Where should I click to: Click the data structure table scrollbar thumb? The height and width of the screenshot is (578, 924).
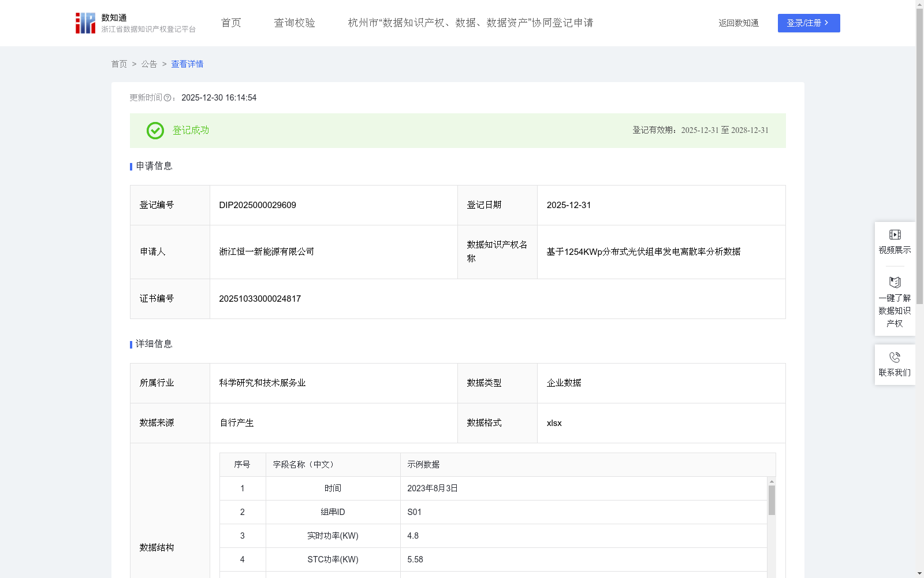[772, 500]
